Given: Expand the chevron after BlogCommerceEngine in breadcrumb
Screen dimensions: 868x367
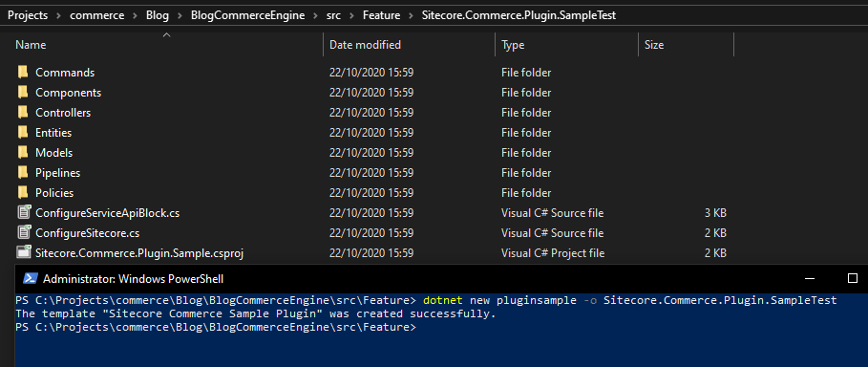Looking at the screenshot, I should pos(316,15).
